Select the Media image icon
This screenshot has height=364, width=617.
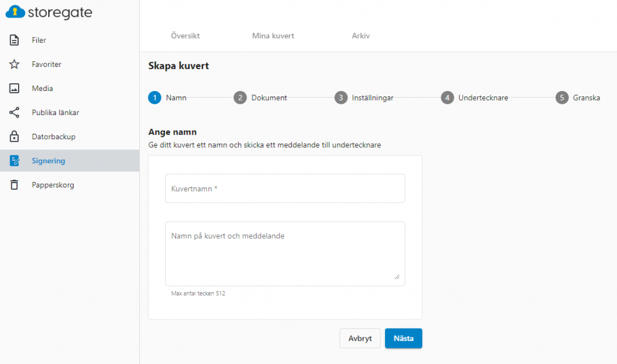[x=14, y=88]
